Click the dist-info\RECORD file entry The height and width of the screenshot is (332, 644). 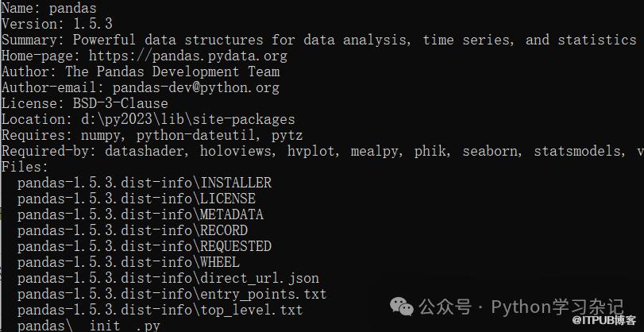point(132,230)
